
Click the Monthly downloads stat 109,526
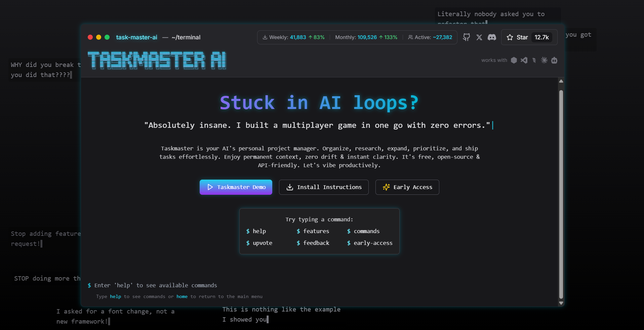367,37
